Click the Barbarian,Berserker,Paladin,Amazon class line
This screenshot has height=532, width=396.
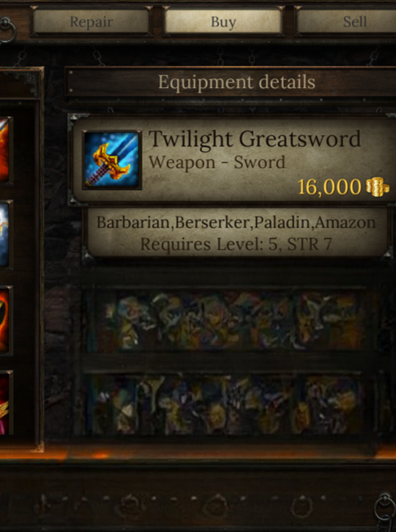point(236,222)
